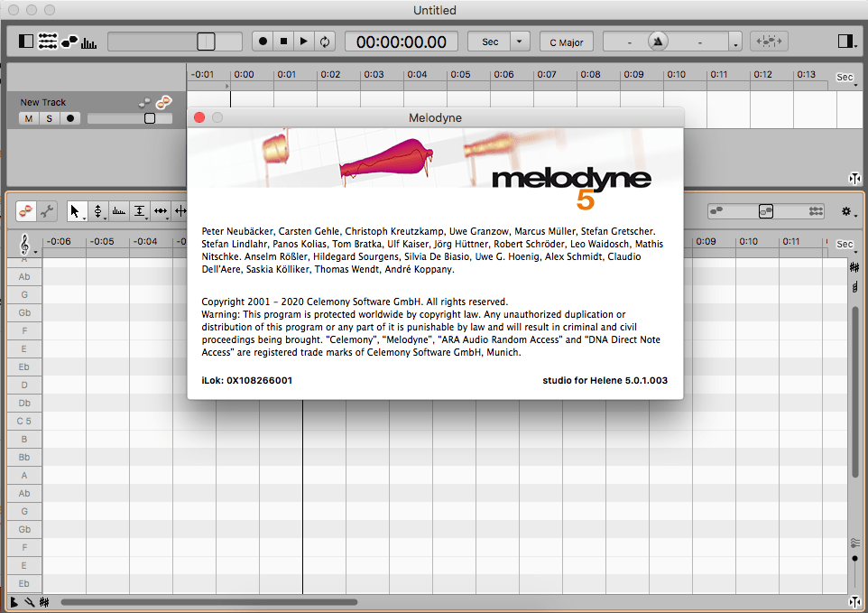Toggle cycle loop mode button

(x=325, y=41)
